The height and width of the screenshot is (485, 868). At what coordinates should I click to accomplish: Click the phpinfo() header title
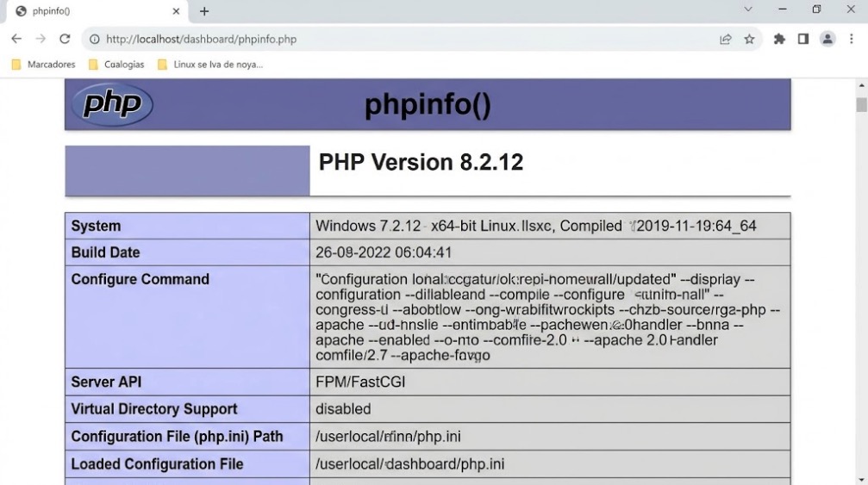(x=428, y=104)
